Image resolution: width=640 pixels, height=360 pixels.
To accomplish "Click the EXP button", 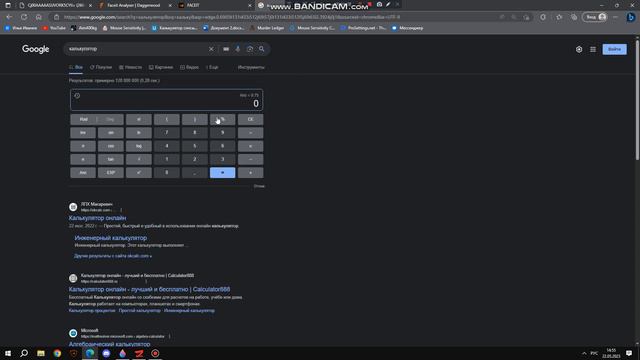I will (x=111, y=173).
